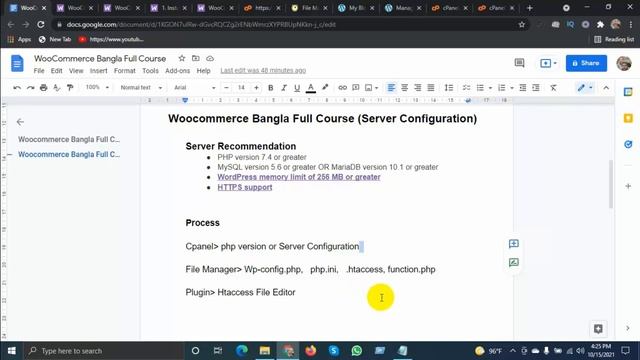The width and height of the screenshot is (640, 360).
Task: Click the blue Share button
Action: coord(586,63)
